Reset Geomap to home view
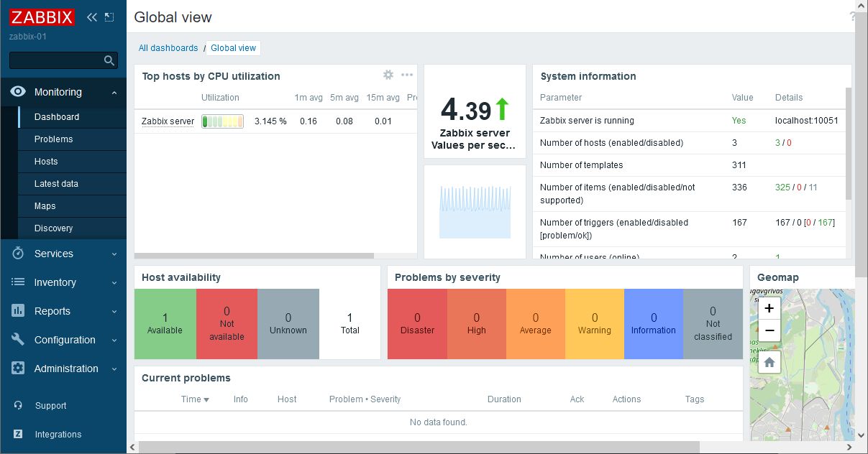 pos(769,362)
